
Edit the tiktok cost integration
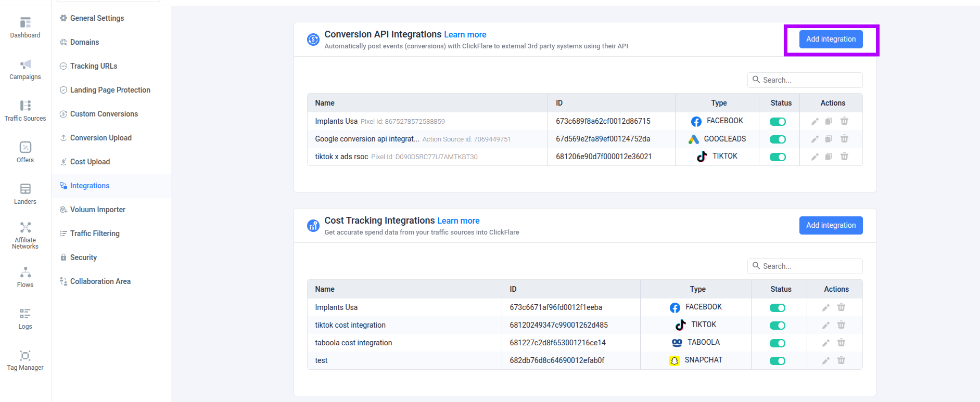tap(825, 325)
